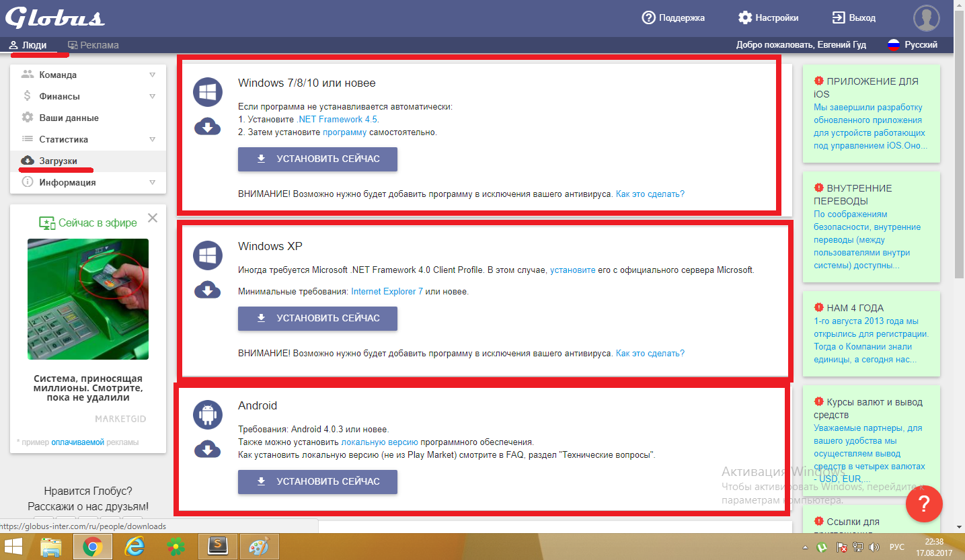The image size is (965, 560).
Task: Open the Финансы sidebar item
Action: [88, 96]
